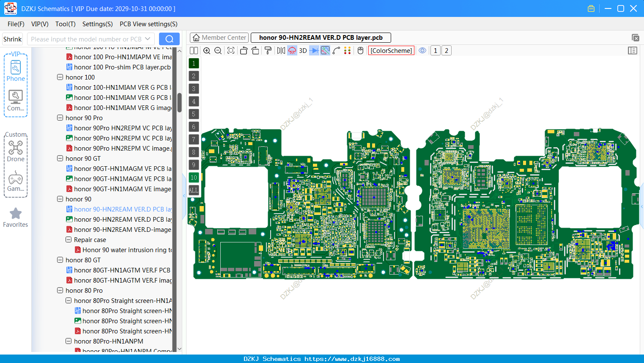Select the curve trace tool
The width and height of the screenshot is (644, 363).
point(337,51)
